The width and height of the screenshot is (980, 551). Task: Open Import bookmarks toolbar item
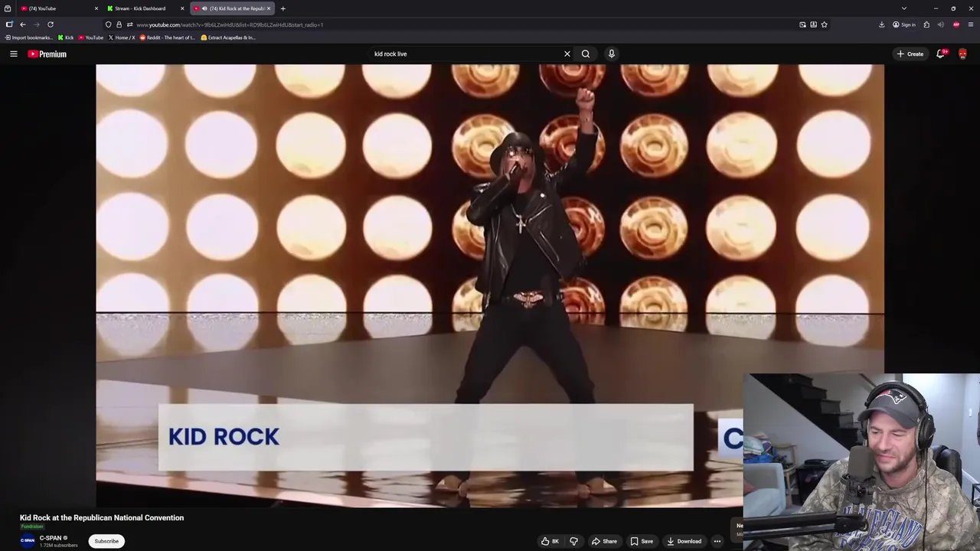coord(29,37)
